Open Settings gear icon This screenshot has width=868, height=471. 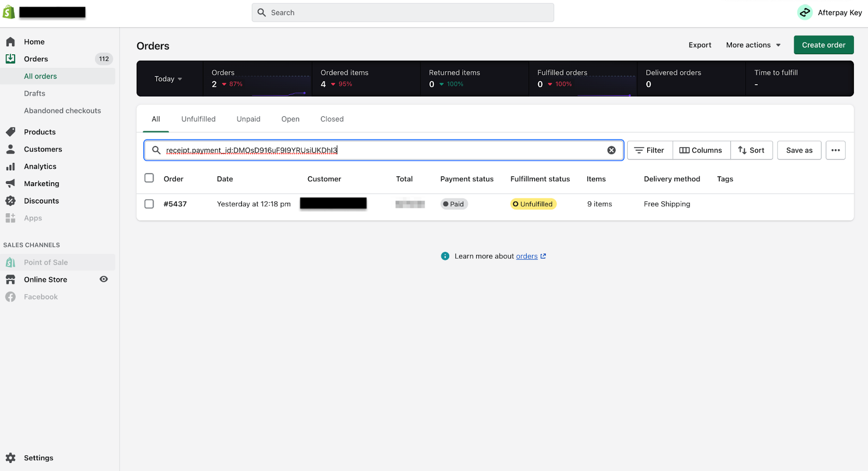pos(10,458)
